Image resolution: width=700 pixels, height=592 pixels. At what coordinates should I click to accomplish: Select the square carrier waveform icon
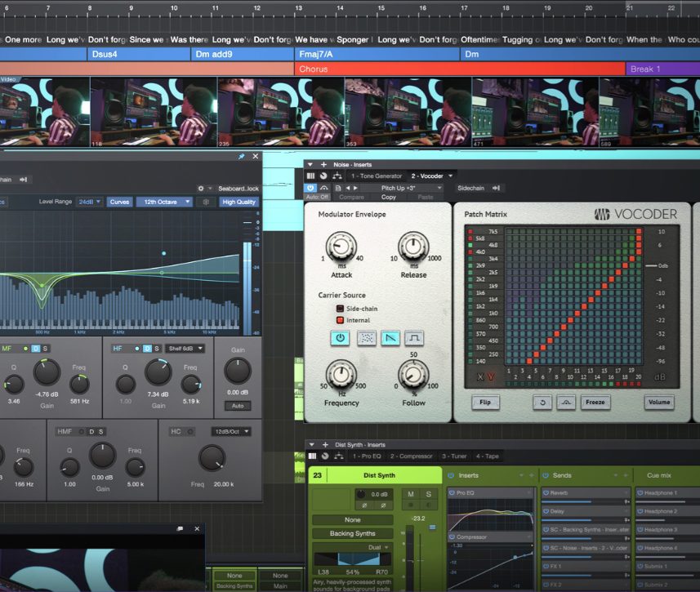point(414,338)
